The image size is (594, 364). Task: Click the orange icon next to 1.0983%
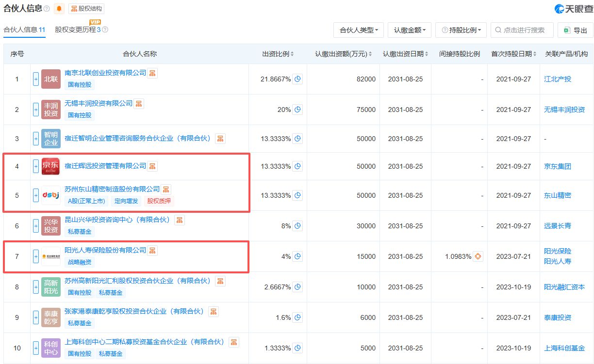point(478,256)
